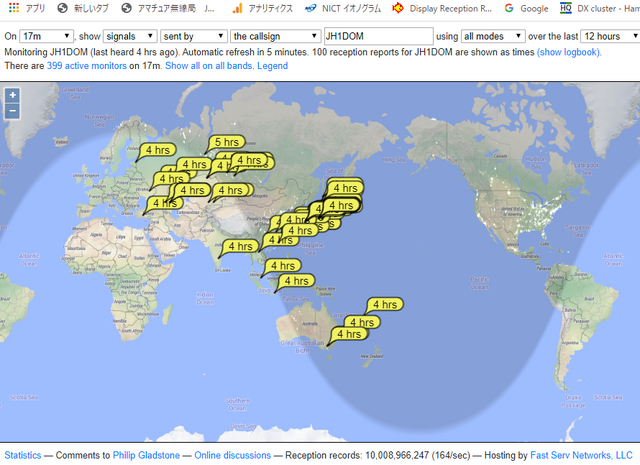Click the 4 hrs marker over central Japan
640x465 pixels.
coord(341,205)
